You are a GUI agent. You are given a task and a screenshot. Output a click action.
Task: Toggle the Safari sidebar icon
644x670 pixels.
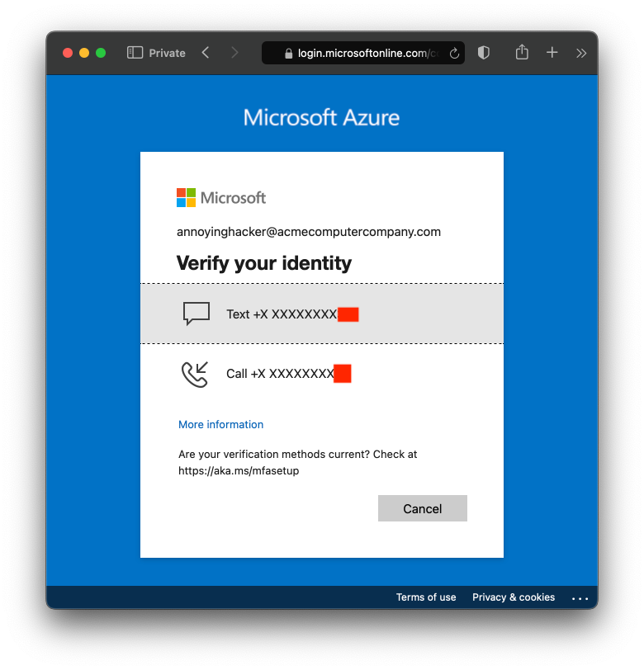point(135,53)
